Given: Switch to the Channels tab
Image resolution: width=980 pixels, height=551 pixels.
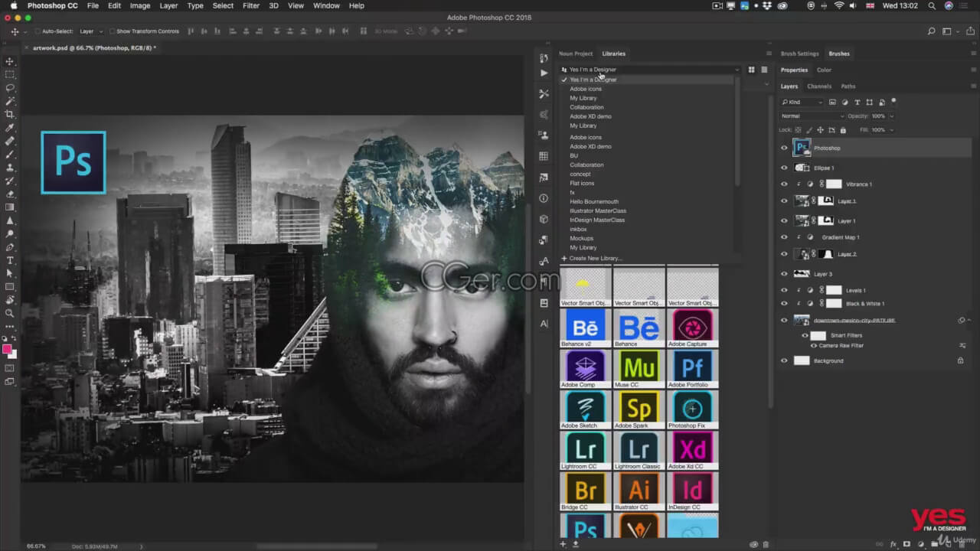Looking at the screenshot, I should point(818,86).
